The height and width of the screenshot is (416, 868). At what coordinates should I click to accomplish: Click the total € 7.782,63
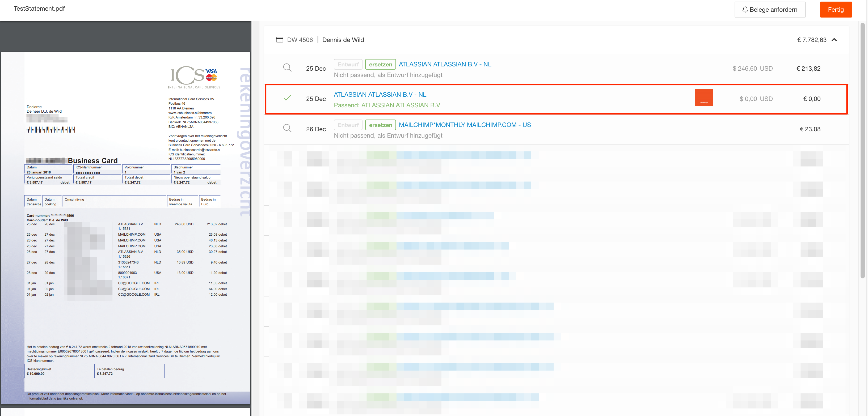click(x=811, y=40)
